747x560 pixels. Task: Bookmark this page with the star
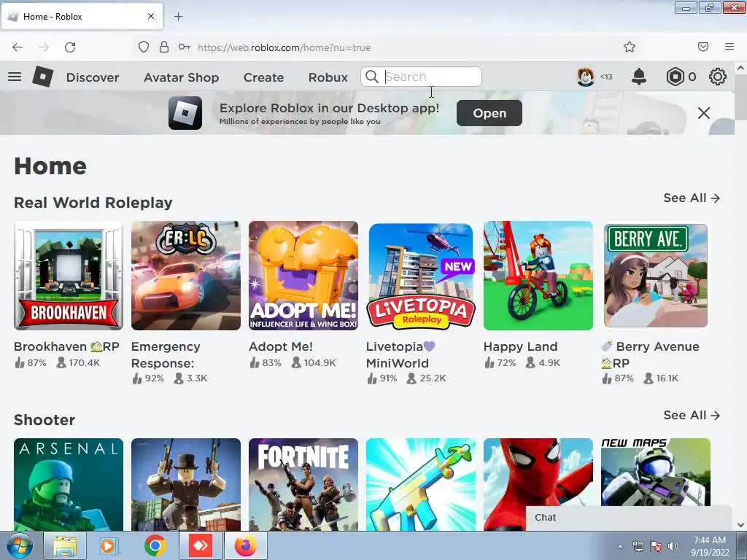(630, 47)
